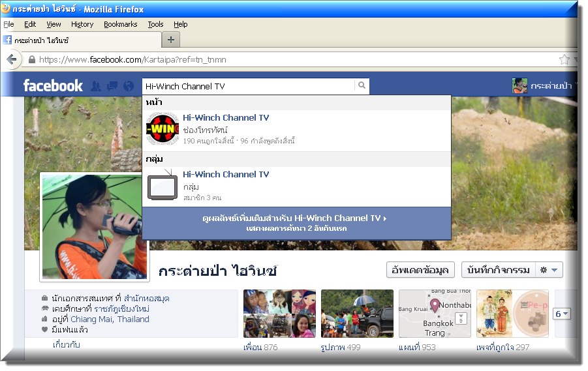588x371 pixels.
Task: Open the Bookmarks menu
Action: tap(120, 24)
